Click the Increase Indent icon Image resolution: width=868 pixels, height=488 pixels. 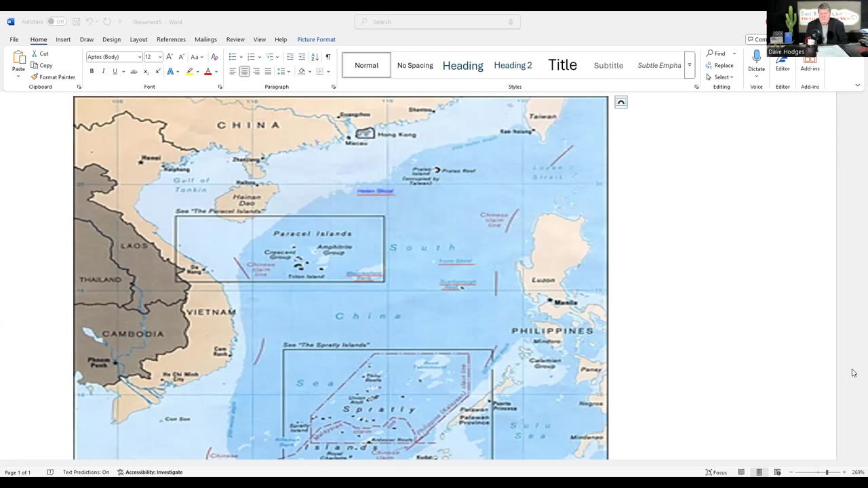coord(301,57)
